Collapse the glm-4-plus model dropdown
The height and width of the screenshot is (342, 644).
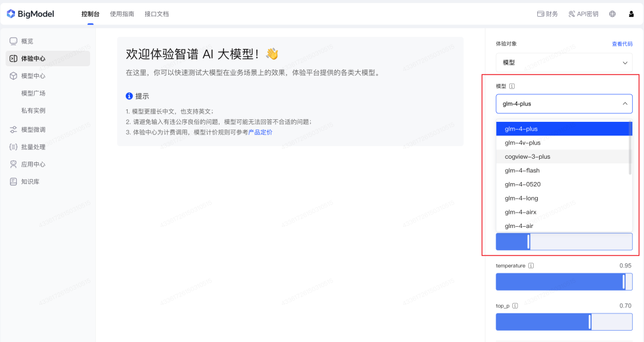tap(564, 104)
